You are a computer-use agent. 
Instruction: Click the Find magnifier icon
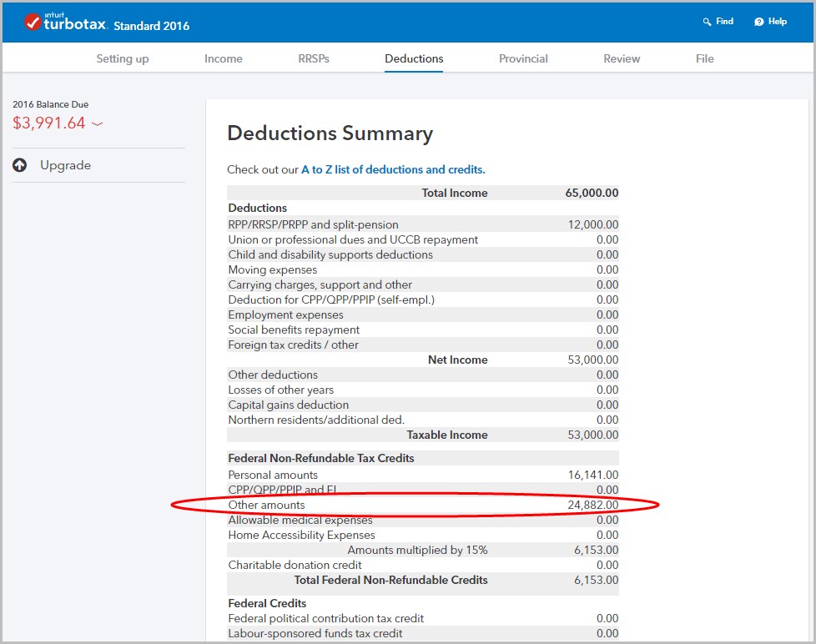[x=707, y=22]
